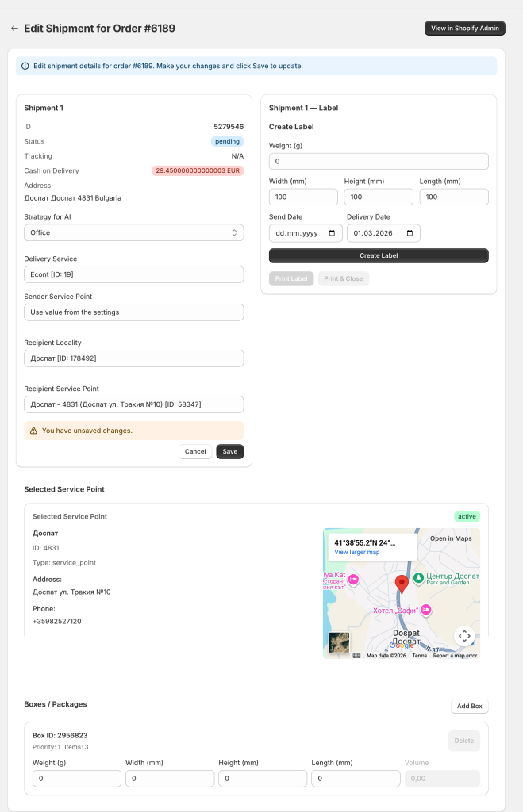Click the Weight input in the Box section
The height and width of the screenshot is (812, 523).
point(76,778)
